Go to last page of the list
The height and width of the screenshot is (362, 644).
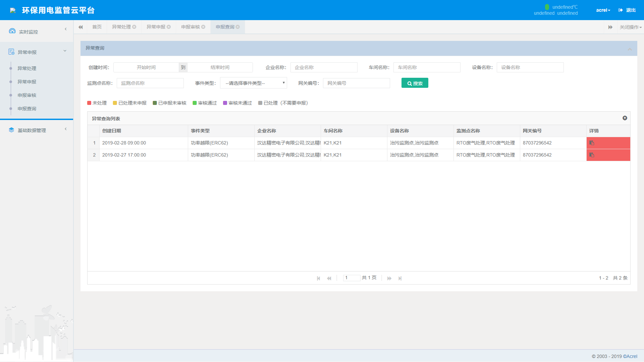(400, 278)
